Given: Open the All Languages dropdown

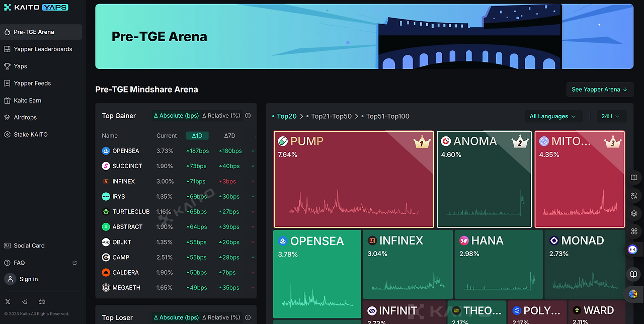Looking at the screenshot, I should pyautogui.click(x=552, y=116).
